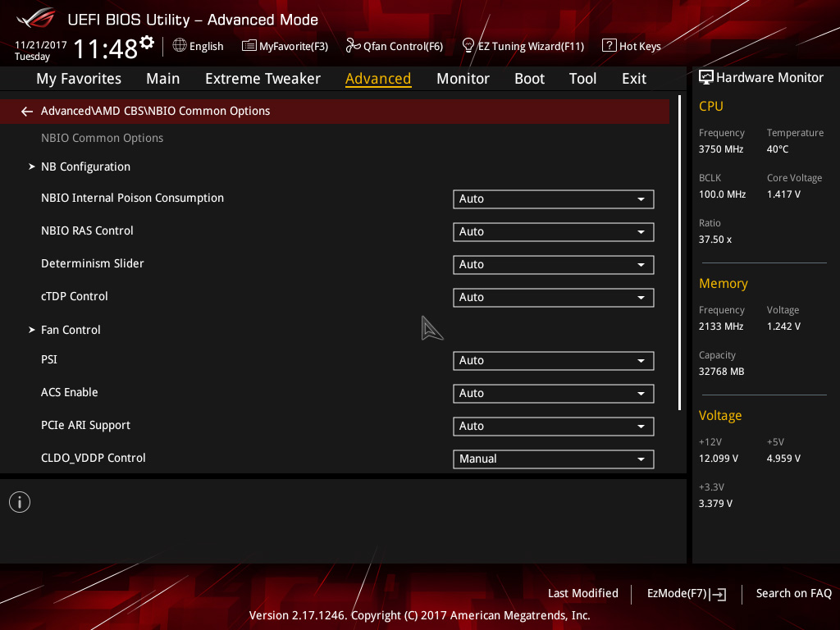Screen dimensions: 840x630
Task: Click the BCLK value 100.0 MHz
Action: click(722, 194)
